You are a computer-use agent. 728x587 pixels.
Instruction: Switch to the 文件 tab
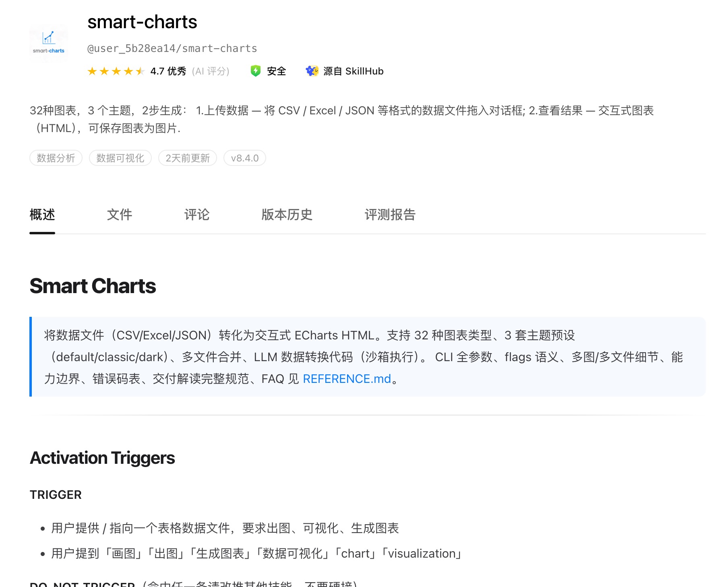[x=120, y=215]
